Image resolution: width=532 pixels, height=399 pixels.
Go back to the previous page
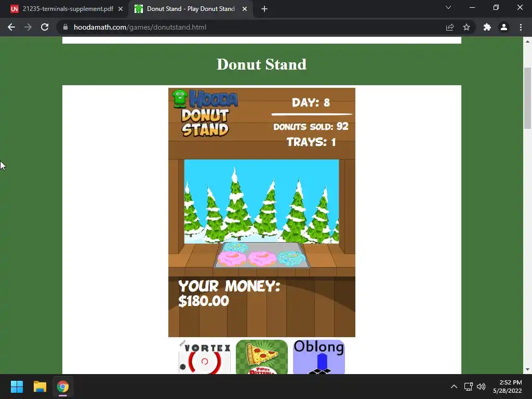(11, 27)
